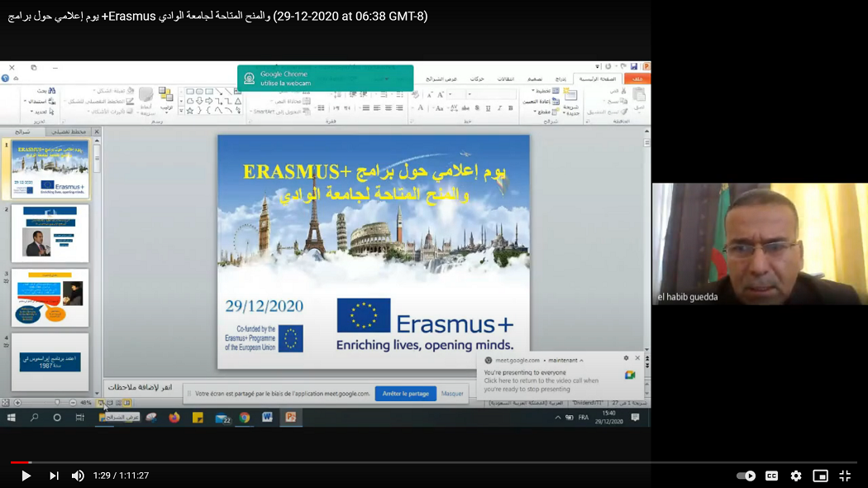Open the عرض الشرائح (Slide Show) ribbon tab
The width and height of the screenshot is (868, 488).
coord(441,79)
